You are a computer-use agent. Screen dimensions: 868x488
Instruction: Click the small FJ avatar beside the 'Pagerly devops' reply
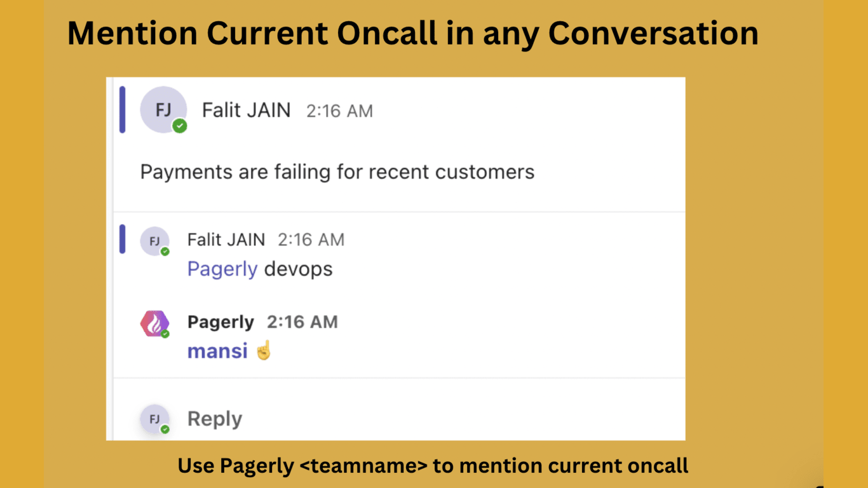pyautogui.click(x=154, y=241)
